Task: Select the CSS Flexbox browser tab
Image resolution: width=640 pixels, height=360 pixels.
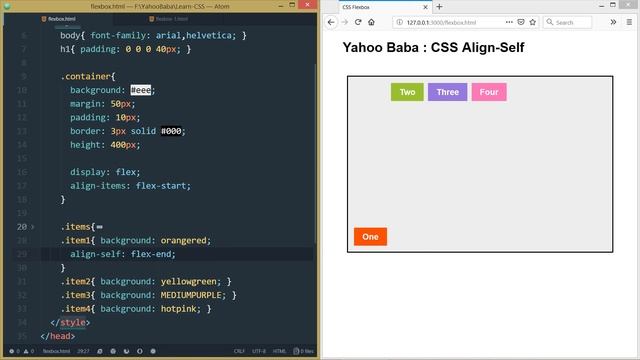Action: coord(385,7)
